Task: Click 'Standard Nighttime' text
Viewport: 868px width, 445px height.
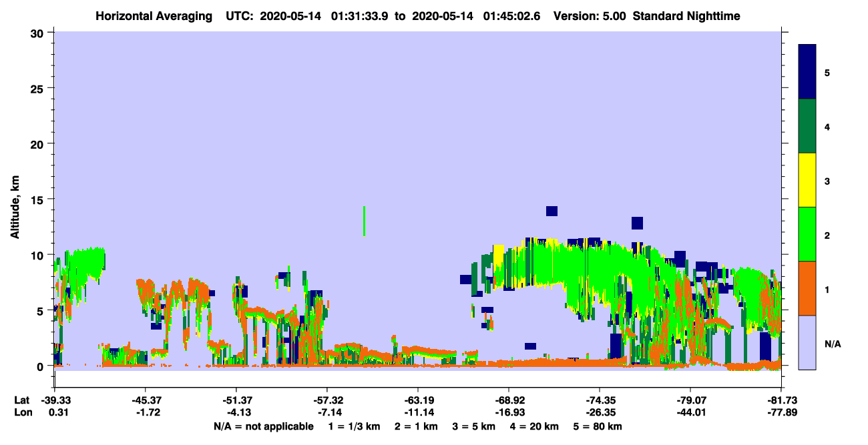Action: click(686, 16)
